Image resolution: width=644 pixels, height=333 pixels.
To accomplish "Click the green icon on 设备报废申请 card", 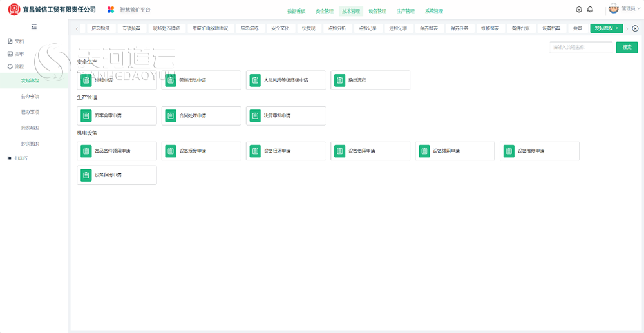I will 171,151.
